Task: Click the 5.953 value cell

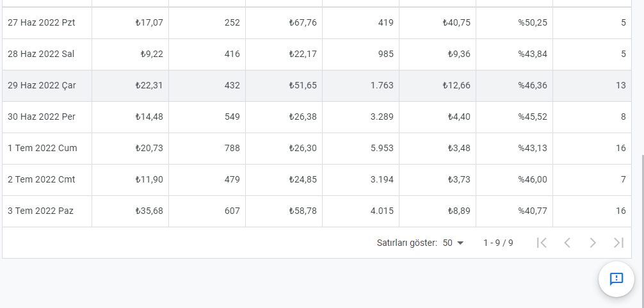Action: click(360, 149)
